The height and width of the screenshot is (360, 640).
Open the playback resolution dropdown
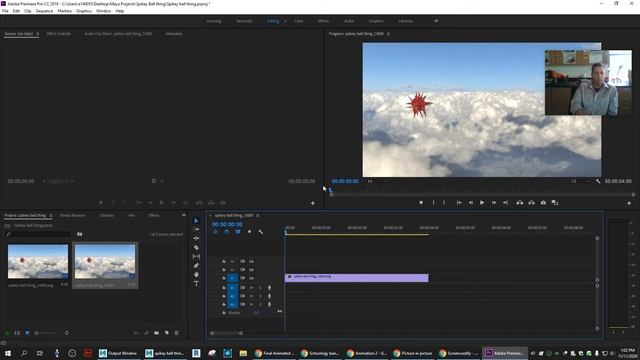coord(580,181)
